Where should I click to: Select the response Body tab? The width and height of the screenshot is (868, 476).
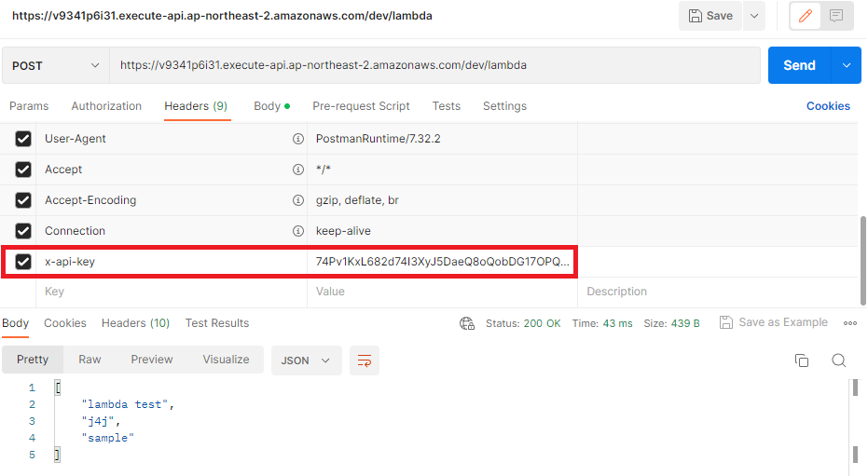click(x=16, y=323)
